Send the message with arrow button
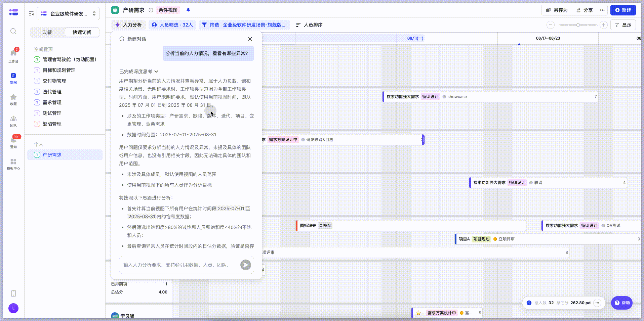 pos(245,265)
